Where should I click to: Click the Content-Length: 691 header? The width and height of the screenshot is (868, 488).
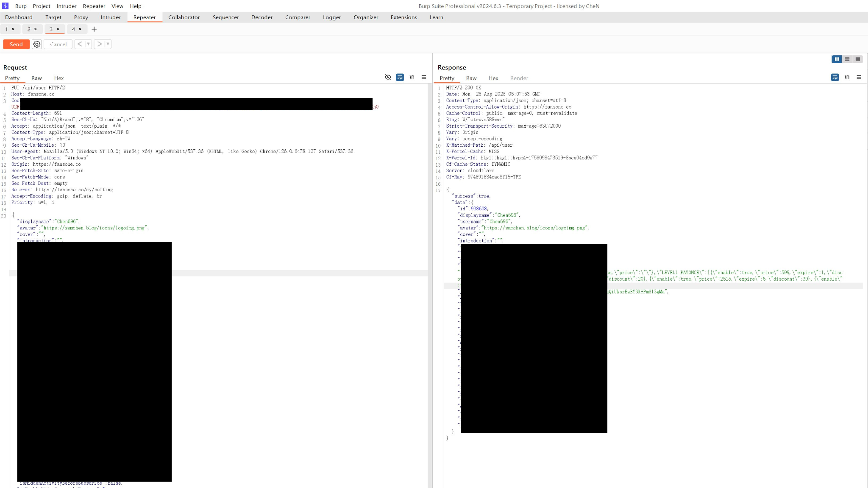[36, 113]
